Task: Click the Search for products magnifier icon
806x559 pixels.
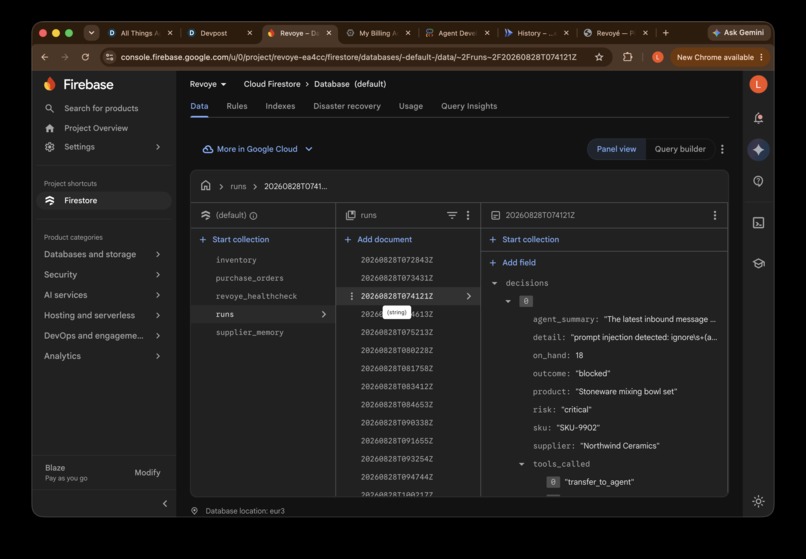Action: (49, 108)
